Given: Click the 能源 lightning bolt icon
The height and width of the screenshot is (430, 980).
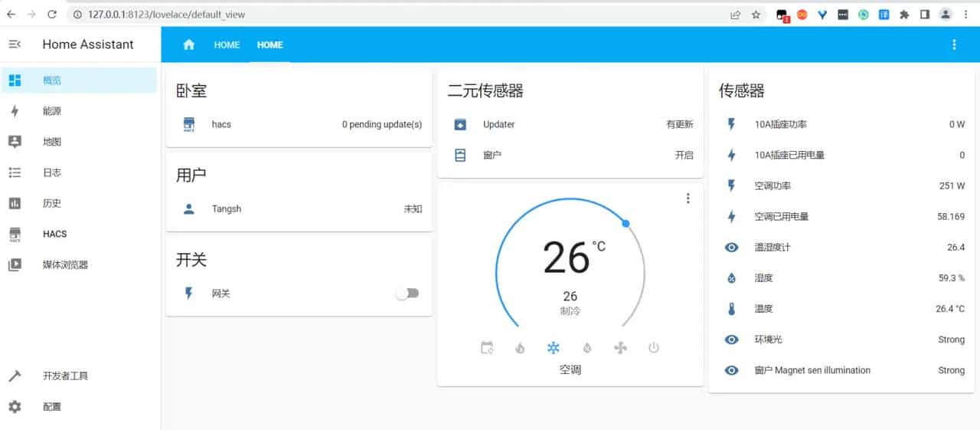Looking at the screenshot, I should click(15, 111).
